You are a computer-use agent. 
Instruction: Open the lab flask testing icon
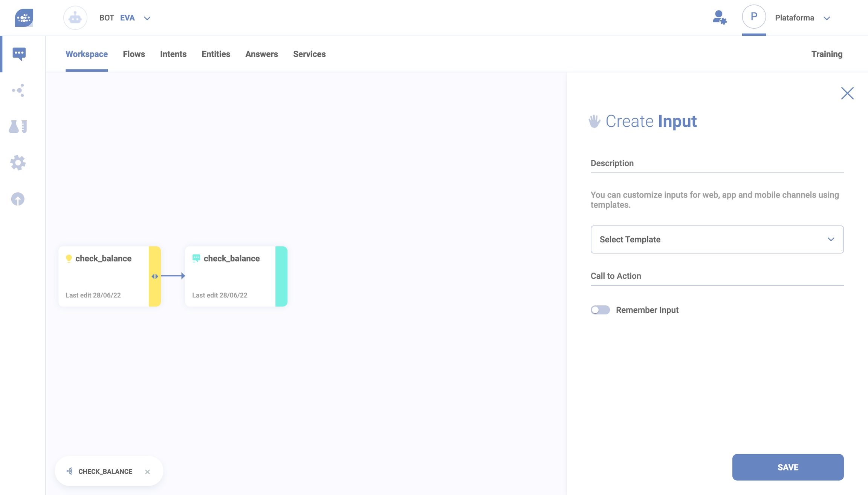pyautogui.click(x=18, y=126)
